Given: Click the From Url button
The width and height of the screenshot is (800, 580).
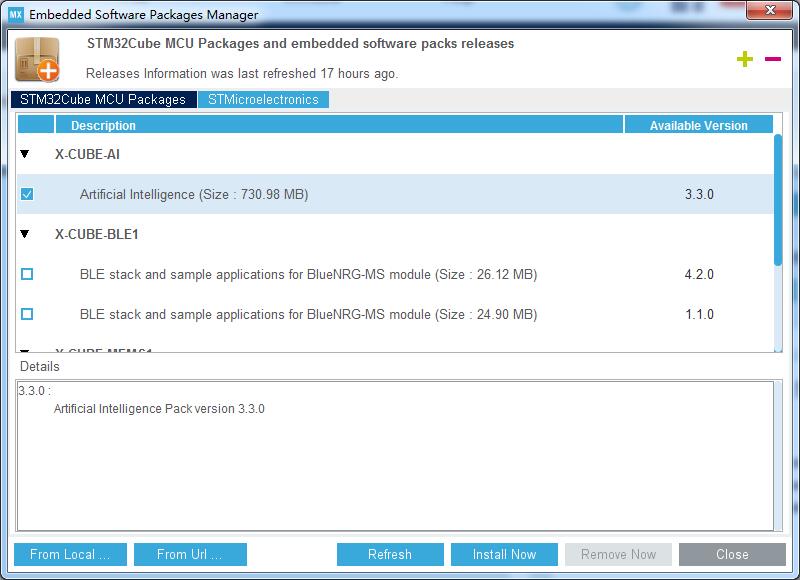Looking at the screenshot, I should (189, 554).
